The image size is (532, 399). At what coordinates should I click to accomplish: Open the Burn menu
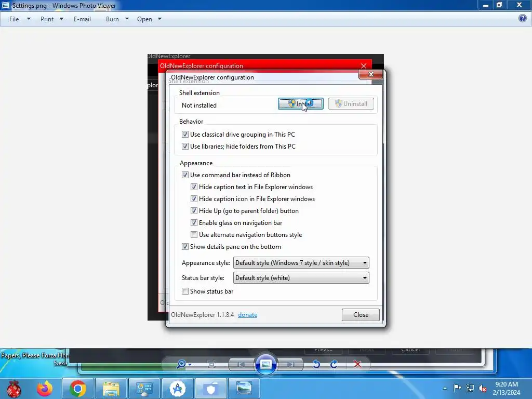pos(112,19)
